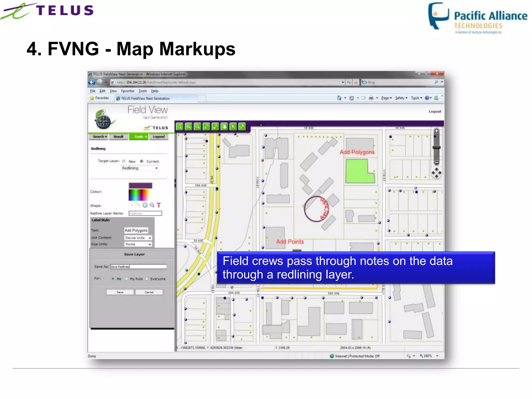532x399 pixels.
Task: Select the Everyone radio option
Action: tap(147, 279)
